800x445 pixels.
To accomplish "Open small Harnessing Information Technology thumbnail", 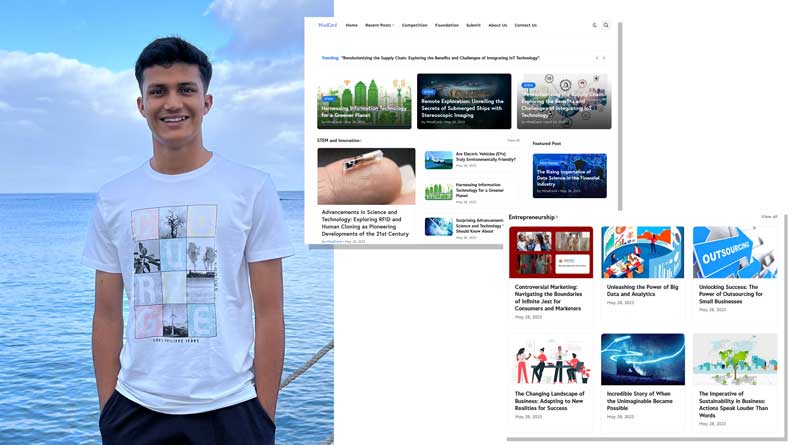I will click(439, 192).
